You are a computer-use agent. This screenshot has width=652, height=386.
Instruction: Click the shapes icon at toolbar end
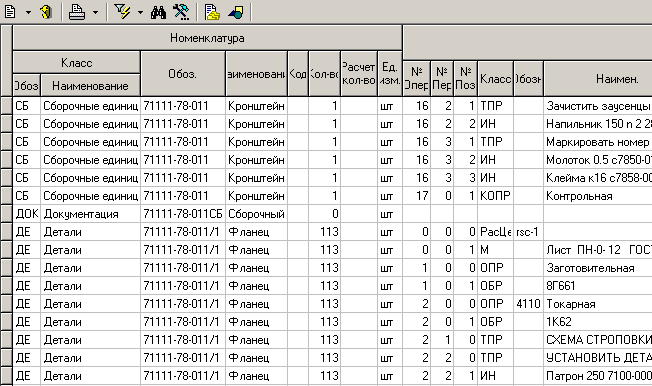[x=236, y=12]
